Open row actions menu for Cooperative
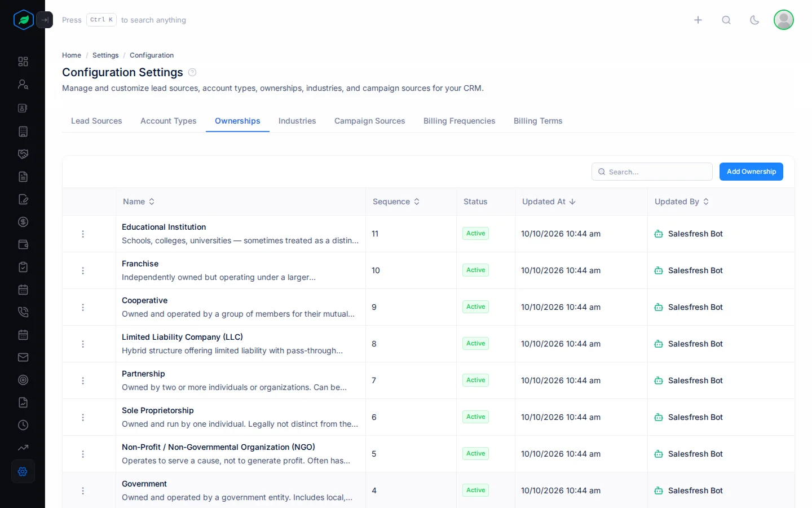 pyautogui.click(x=83, y=307)
